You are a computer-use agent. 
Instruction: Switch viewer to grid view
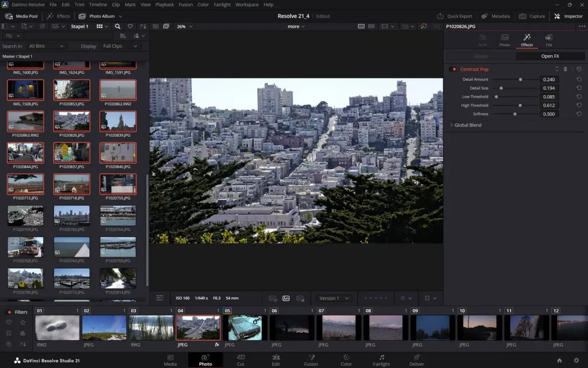[371, 26]
